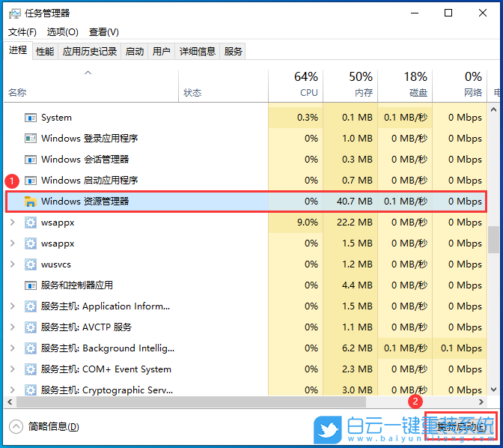This screenshot has width=503, height=448.
Task: Select the 服务和控制器应用 row
Action: [246, 285]
